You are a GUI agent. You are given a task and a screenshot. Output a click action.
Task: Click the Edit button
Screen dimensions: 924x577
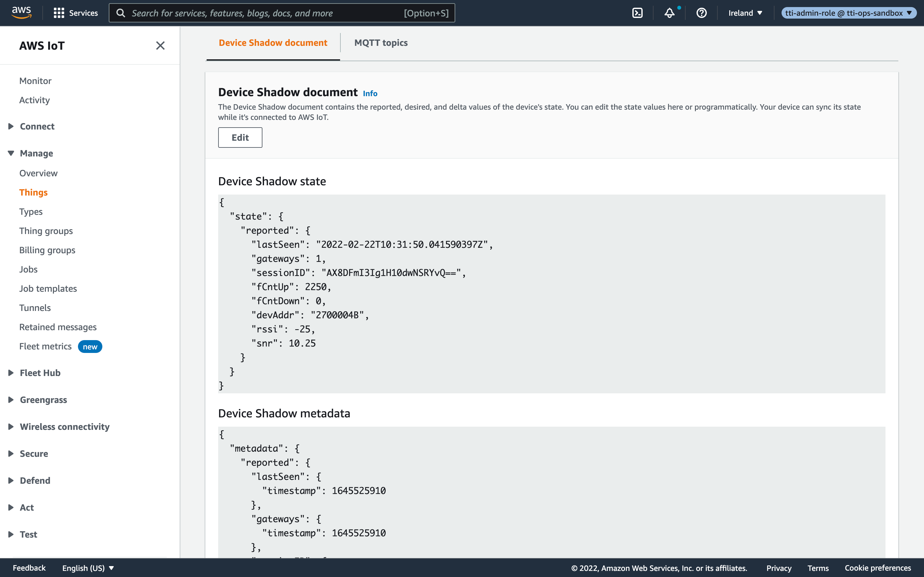240,138
